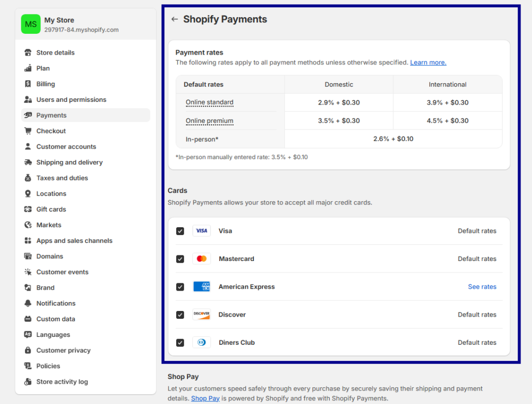Click the 3.5% + $0.30 premium domestic rate
The height and width of the screenshot is (404, 532).
(339, 121)
